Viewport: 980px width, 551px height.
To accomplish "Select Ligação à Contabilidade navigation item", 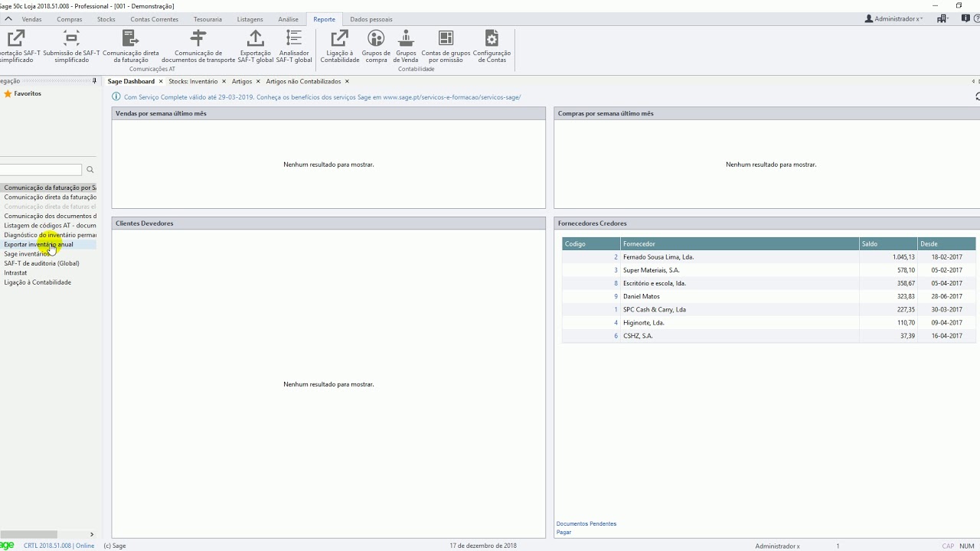I will (x=38, y=282).
